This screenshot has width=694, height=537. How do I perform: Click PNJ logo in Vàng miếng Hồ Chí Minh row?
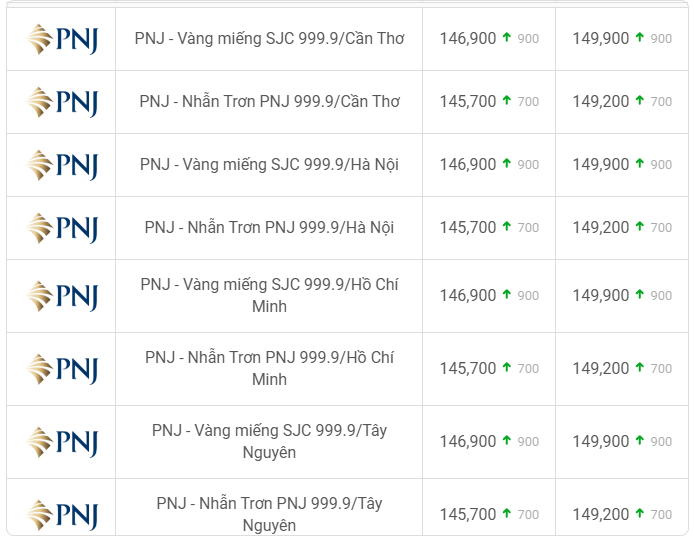(62, 296)
